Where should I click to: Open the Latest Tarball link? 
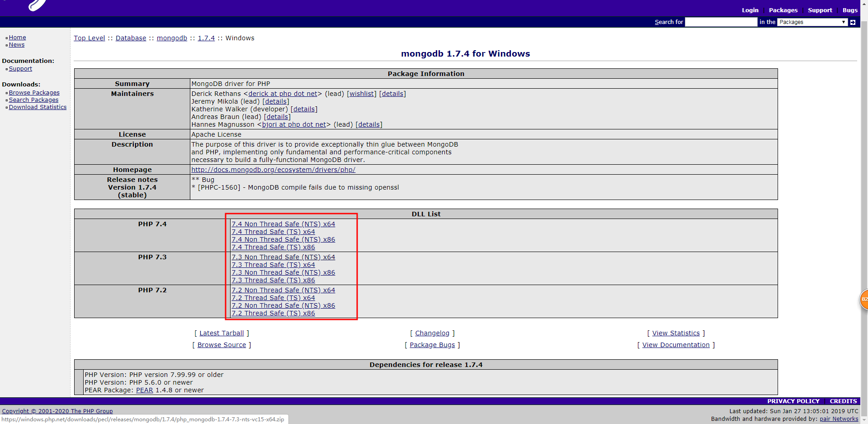coord(222,333)
